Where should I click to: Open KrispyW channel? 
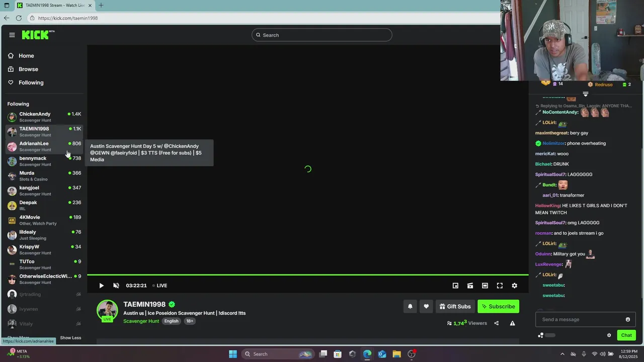coord(44,250)
